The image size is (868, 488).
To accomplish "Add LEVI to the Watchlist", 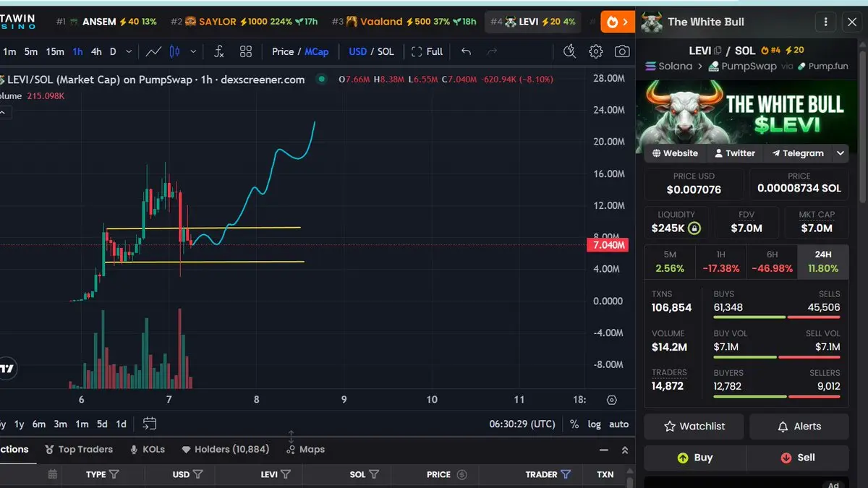I will click(x=694, y=427).
